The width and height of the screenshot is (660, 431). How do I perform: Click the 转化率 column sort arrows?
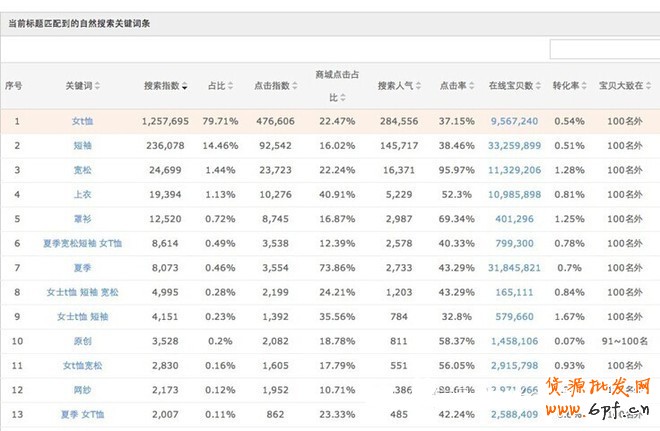click(584, 87)
